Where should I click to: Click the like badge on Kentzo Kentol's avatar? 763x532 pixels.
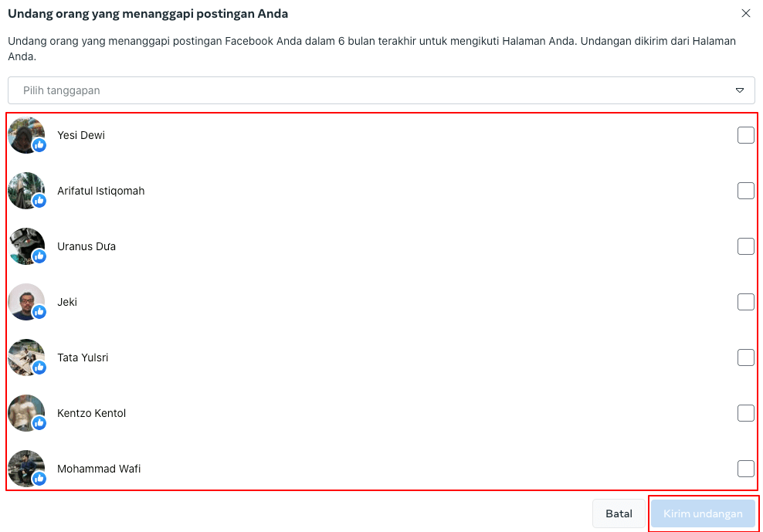point(39,423)
